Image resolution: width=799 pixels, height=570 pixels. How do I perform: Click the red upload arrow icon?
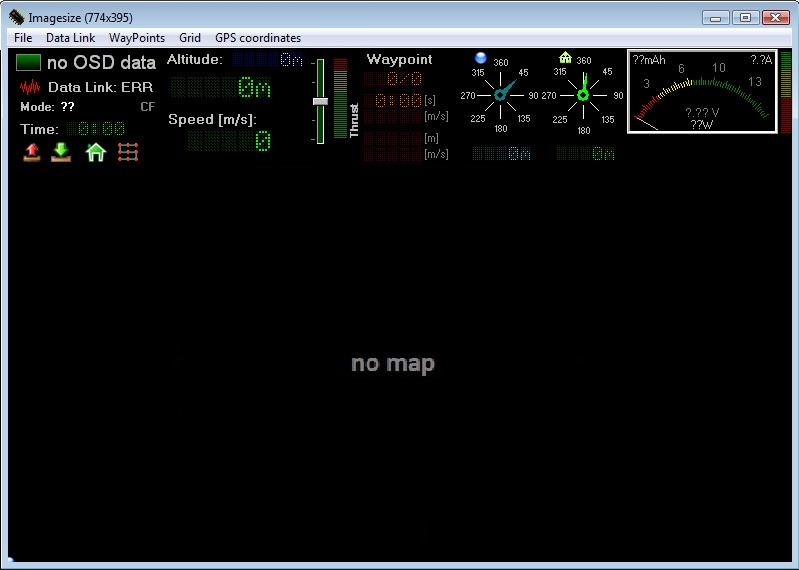(32, 153)
